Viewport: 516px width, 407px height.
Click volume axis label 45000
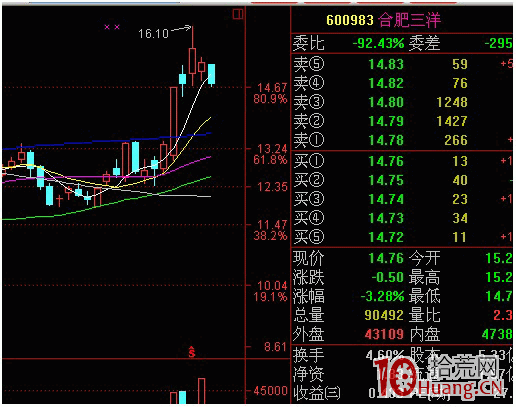point(270,391)
